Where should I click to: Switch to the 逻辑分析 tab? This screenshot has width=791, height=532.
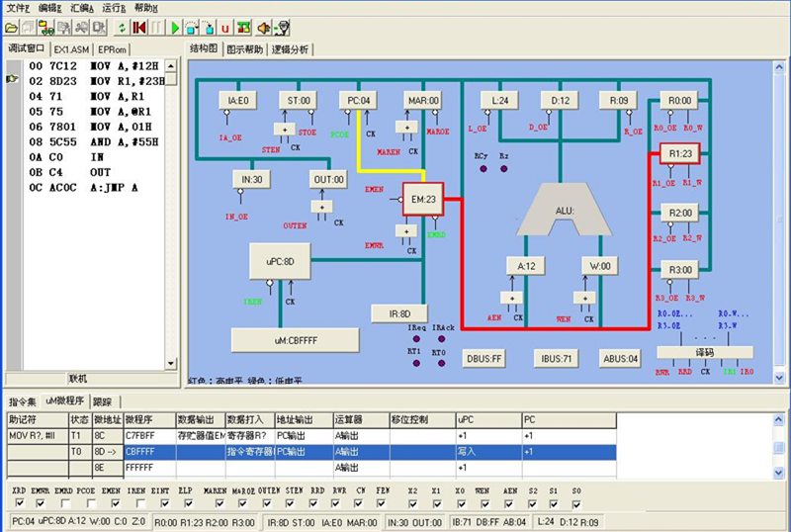290,48
